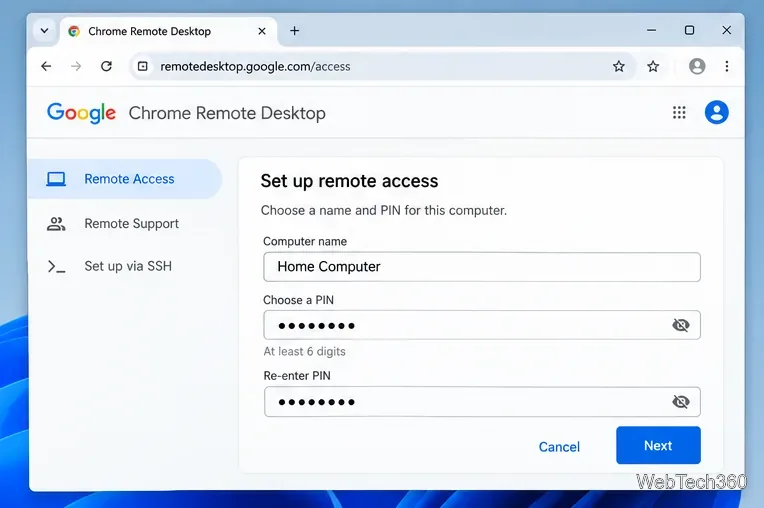Click the star icon beside the profile avatar
Viewport: 764px width, 508px height.
(653, 66)
